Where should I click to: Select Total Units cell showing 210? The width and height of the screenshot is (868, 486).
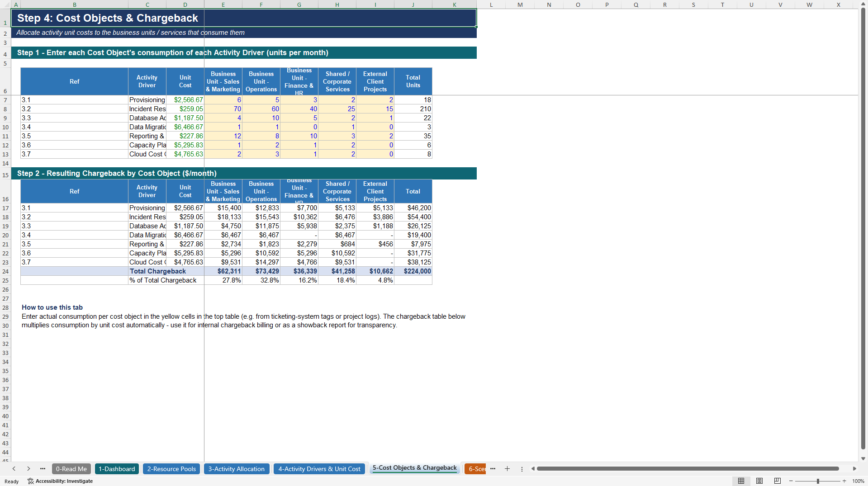point(413,109)
